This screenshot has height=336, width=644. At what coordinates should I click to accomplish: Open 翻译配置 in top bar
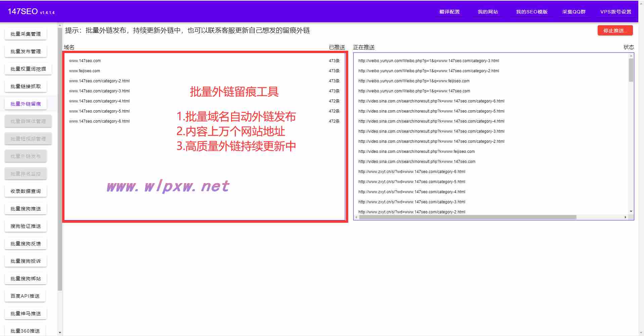(x=450, y=12)
